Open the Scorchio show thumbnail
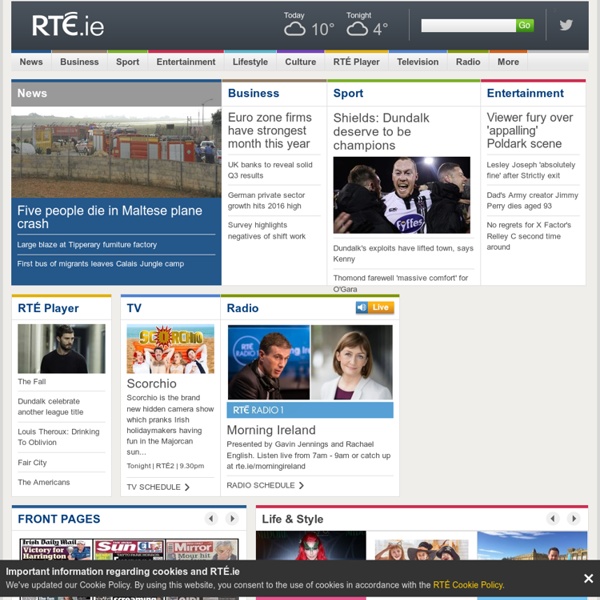This screenshot has width=600, height=600. [x=170, y=349]
